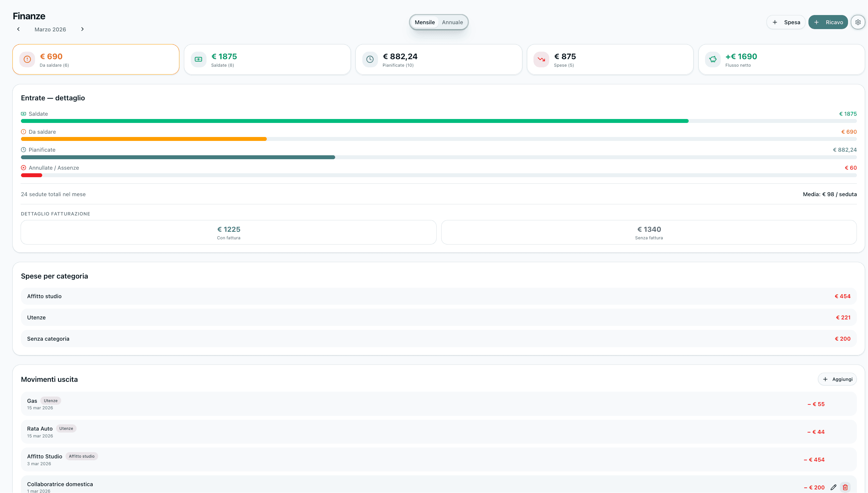
Task: Advance to the next month with the right chevron
Action: click(82, 29)
